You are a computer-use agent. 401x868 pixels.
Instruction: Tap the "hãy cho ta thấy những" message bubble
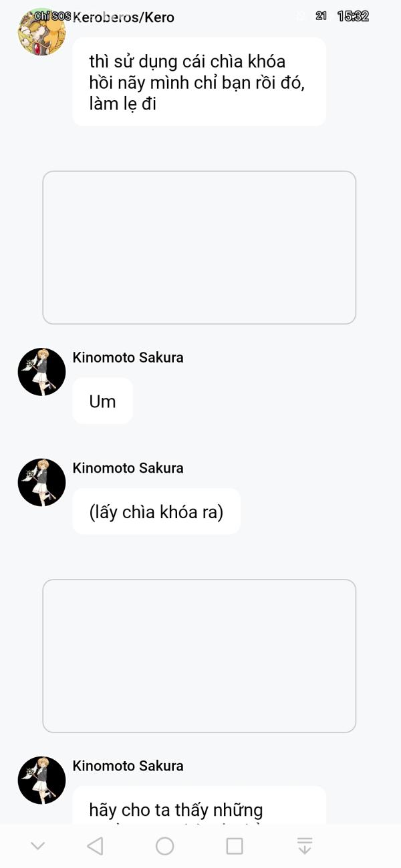click(x=199, y=805)
